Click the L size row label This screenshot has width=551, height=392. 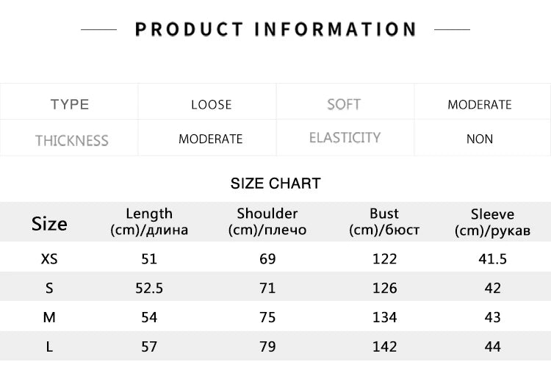coord(49,346)
